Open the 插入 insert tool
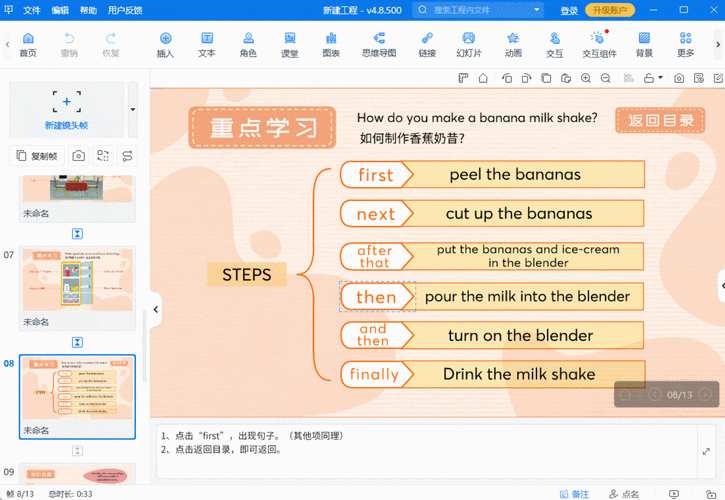 166,44
